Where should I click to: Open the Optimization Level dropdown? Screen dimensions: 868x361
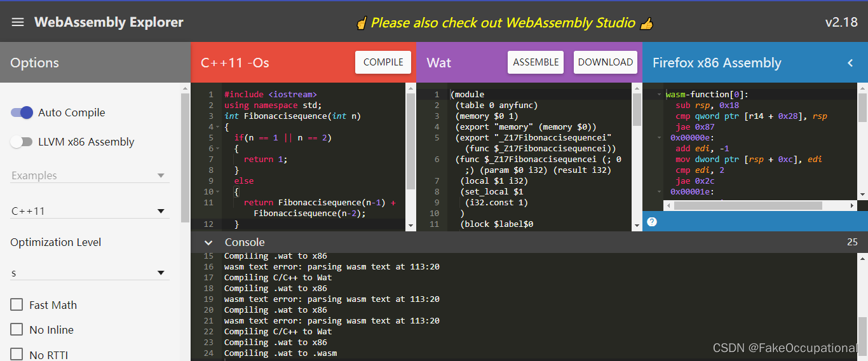coord(90,273)
